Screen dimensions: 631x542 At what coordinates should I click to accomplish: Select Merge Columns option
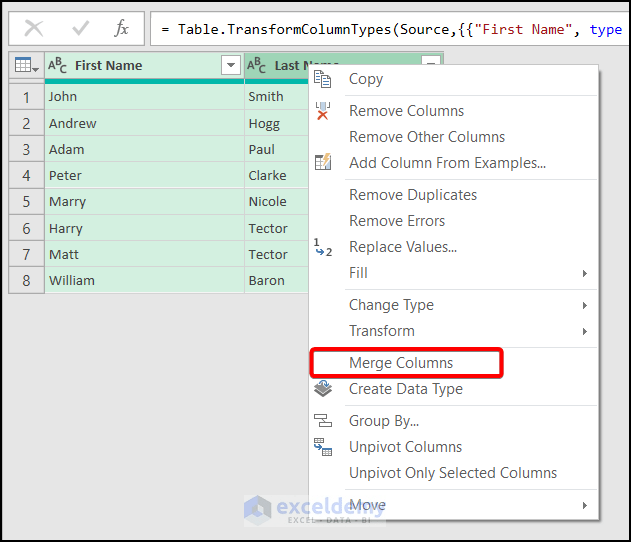[x=454, y=363]
